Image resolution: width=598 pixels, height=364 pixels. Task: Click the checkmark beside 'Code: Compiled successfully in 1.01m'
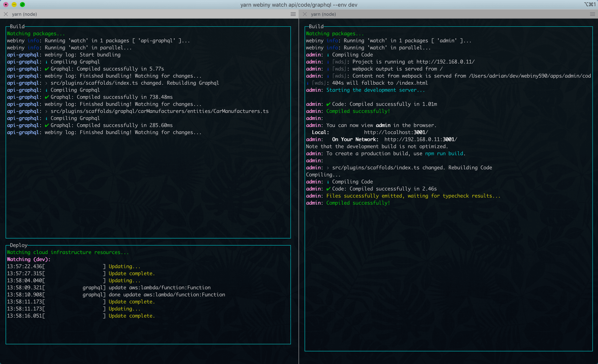coord(328,104)
